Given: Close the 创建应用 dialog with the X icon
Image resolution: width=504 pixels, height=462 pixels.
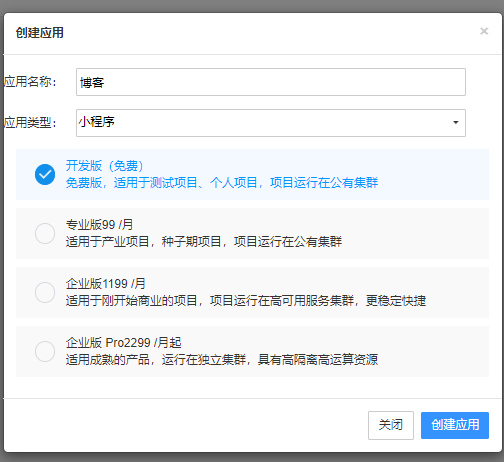Looking at the screenshot, I should pyautogui.click(x=484, y=31).
